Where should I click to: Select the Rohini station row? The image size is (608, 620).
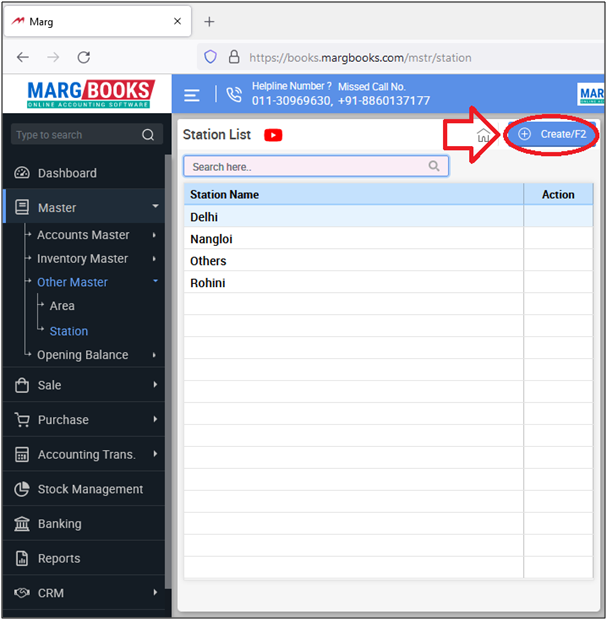click(388, 283)
